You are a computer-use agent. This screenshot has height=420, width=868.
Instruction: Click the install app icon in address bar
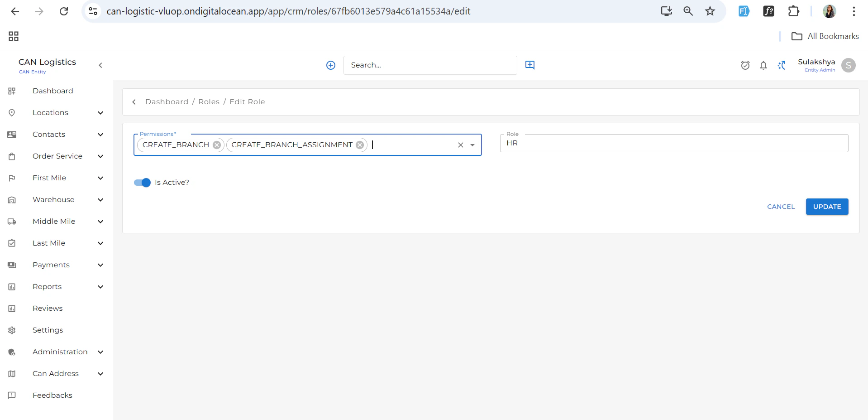[x=667, y=11]
